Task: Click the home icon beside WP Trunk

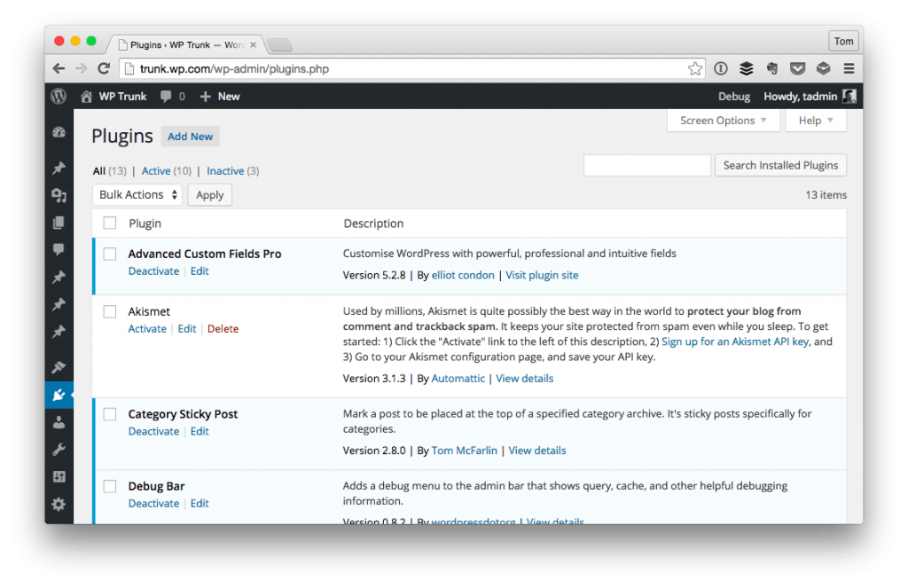Action: [x=86, y=96]
